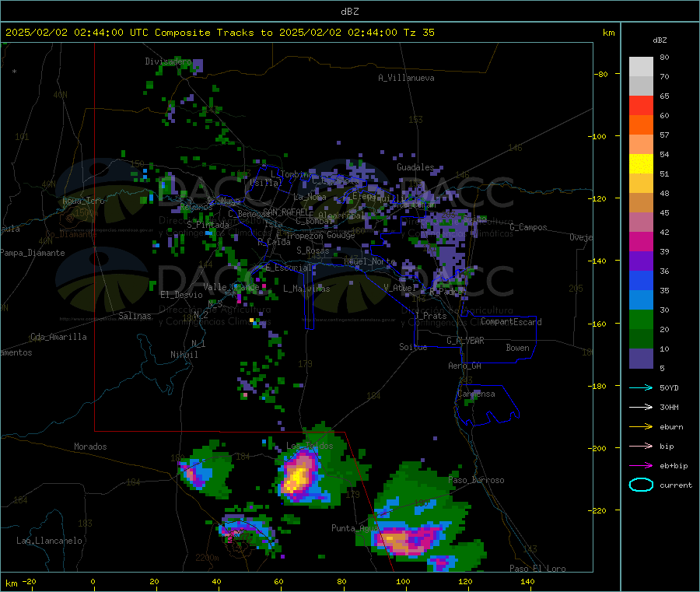Click the G_Campos map label
The image size is (700, 592).
(529, 227)
